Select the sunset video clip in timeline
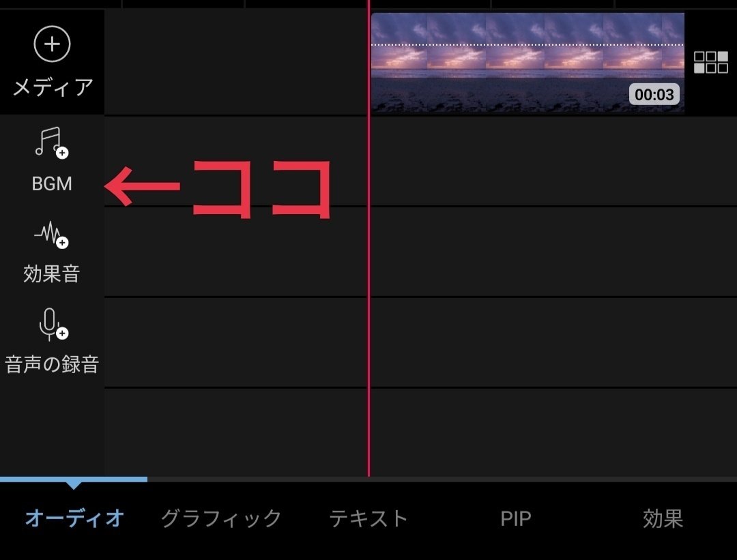This screenshot has width=737, height=560. (x=528, y=63)
